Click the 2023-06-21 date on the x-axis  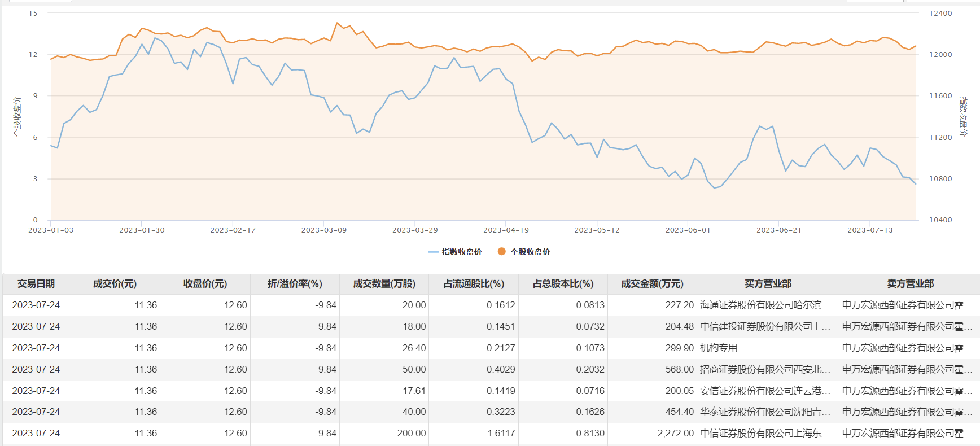(779, 230)
